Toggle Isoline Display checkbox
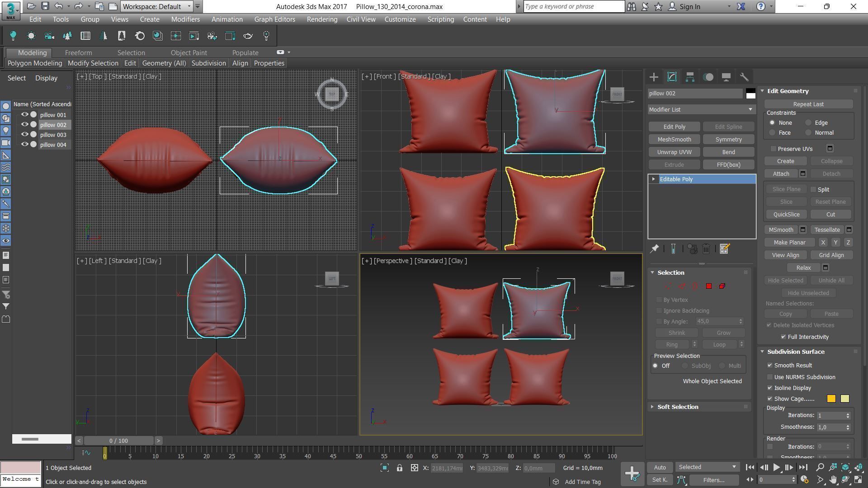 [x=770, y=388]
